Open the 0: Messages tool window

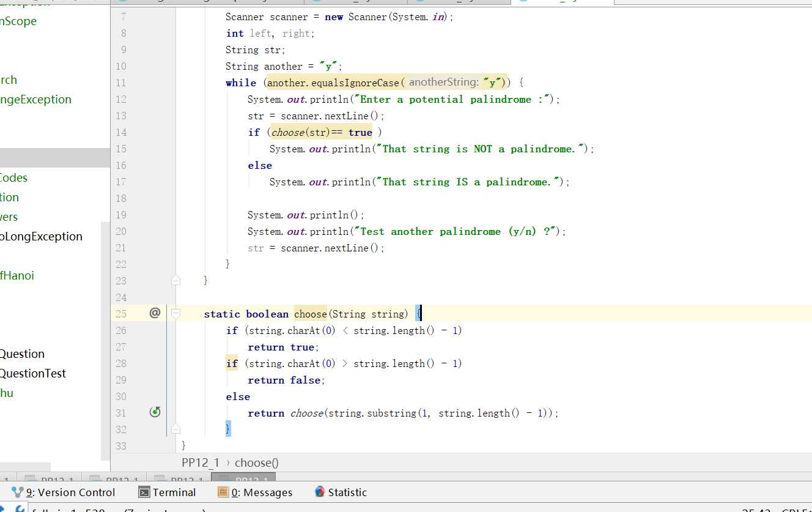point(255,492)
